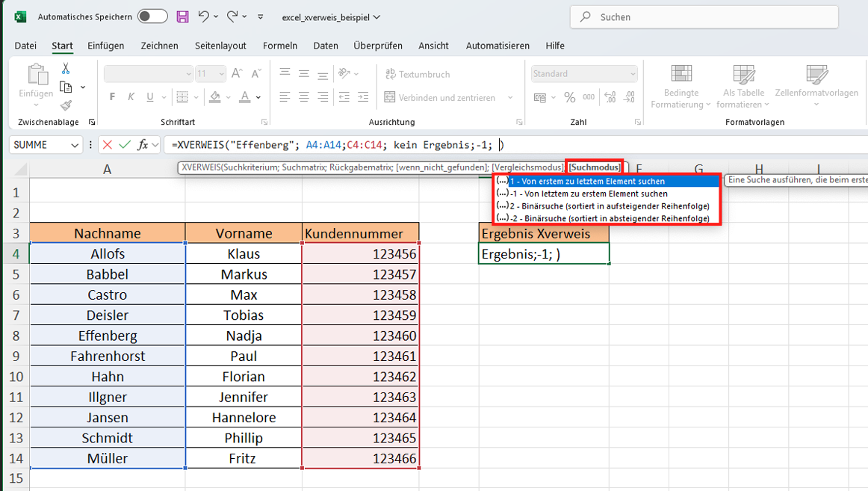Click the Fill color bucket icon
The image size is (868, 491).
click(215, 97)
